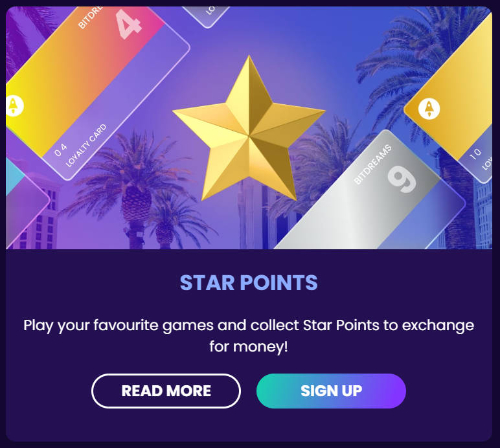This screenshot has height=448, width=500.
Task: Click the large number 4 on orange card
Action: point(128,23)
